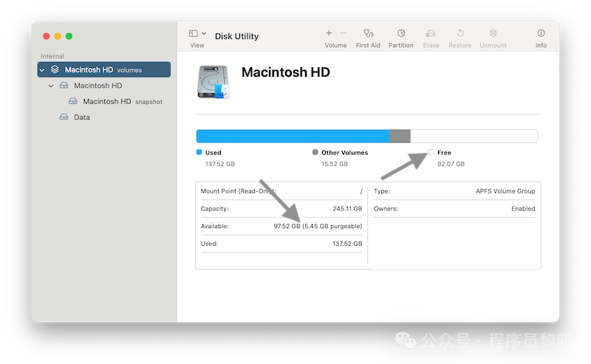The image size is (591, 364).
Task: Click the 92.07 GB free value
Action: point(451,164)
